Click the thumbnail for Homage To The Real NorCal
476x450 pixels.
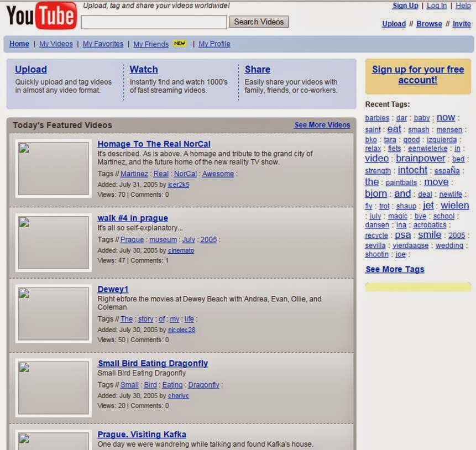[53, 169]
